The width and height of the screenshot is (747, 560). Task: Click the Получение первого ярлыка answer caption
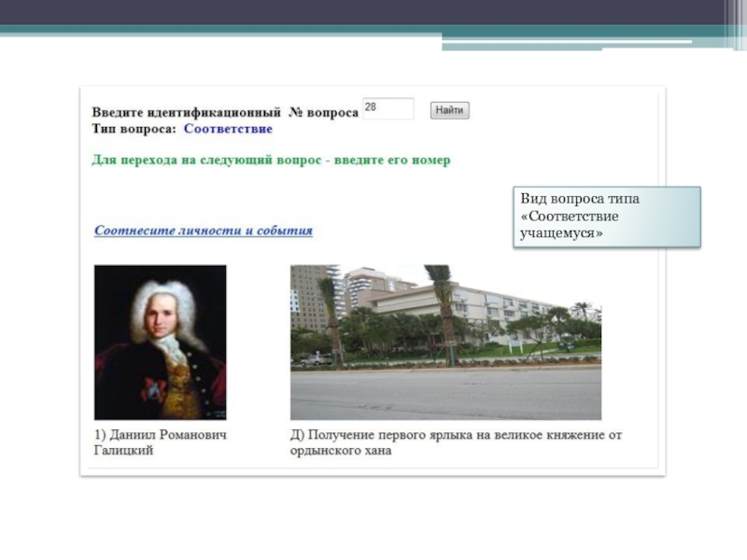(x=456, y=442)
